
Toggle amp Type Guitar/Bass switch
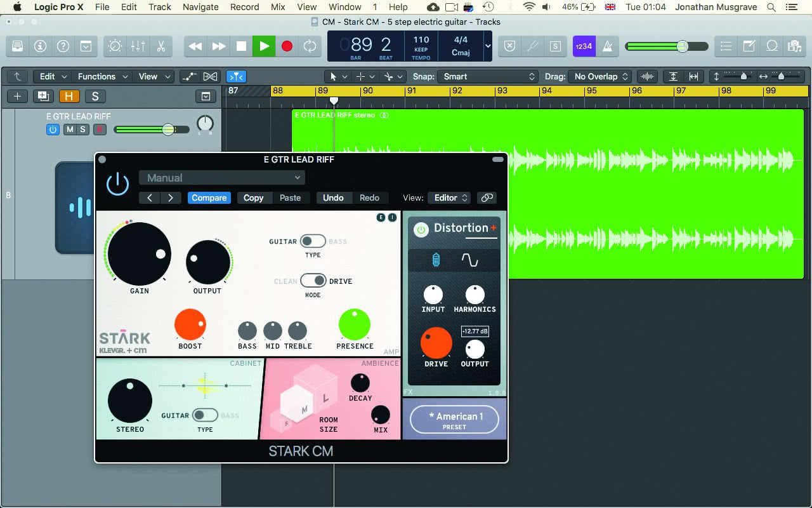pyautogui.click(x=313, y=241)
